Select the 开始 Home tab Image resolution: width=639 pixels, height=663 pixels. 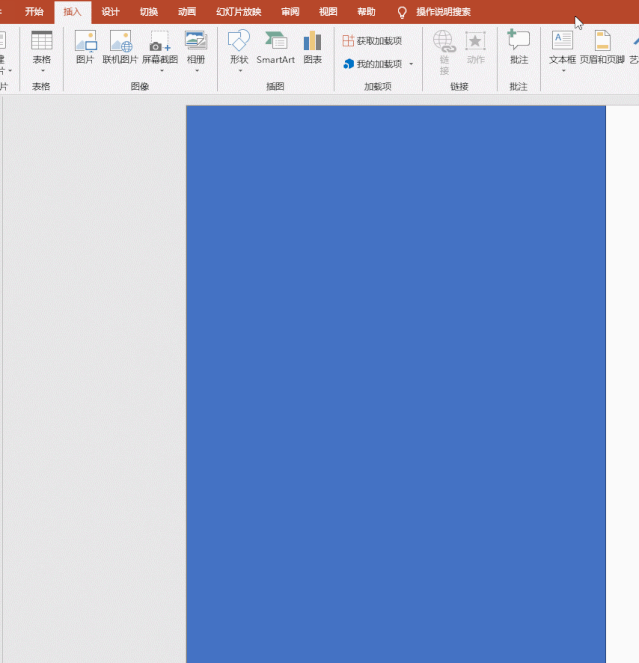(x=34, y=12)
